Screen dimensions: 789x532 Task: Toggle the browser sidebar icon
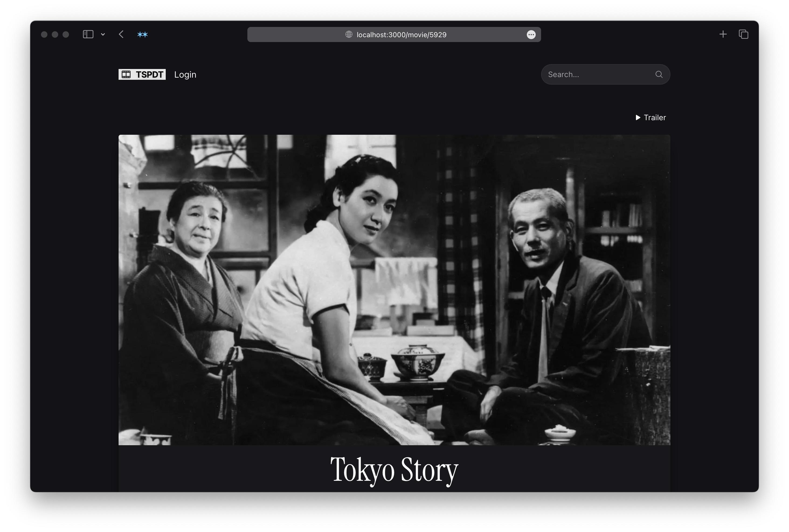[88, 34]
